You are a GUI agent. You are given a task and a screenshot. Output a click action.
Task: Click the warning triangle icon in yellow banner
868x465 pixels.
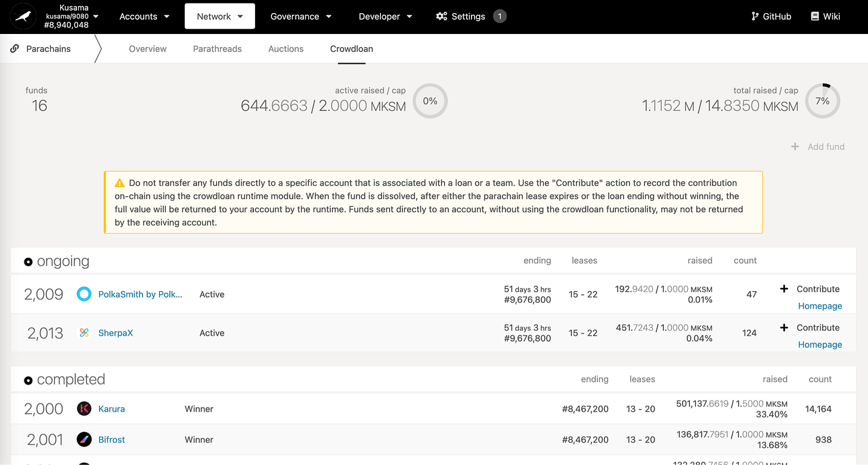click(x=120, y=183)
